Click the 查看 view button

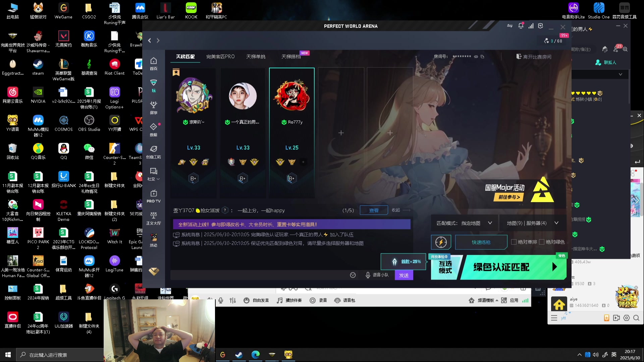click(374, 210)
